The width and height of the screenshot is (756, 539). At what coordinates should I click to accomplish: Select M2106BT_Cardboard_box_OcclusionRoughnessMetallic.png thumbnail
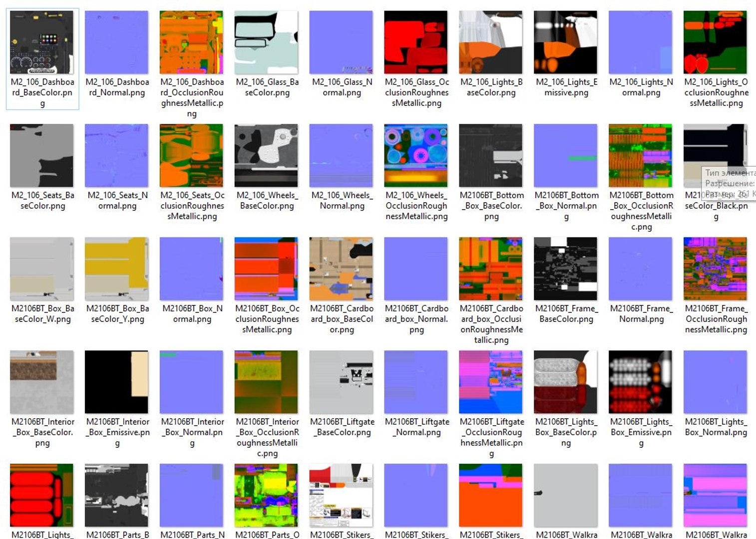(491, 269)
